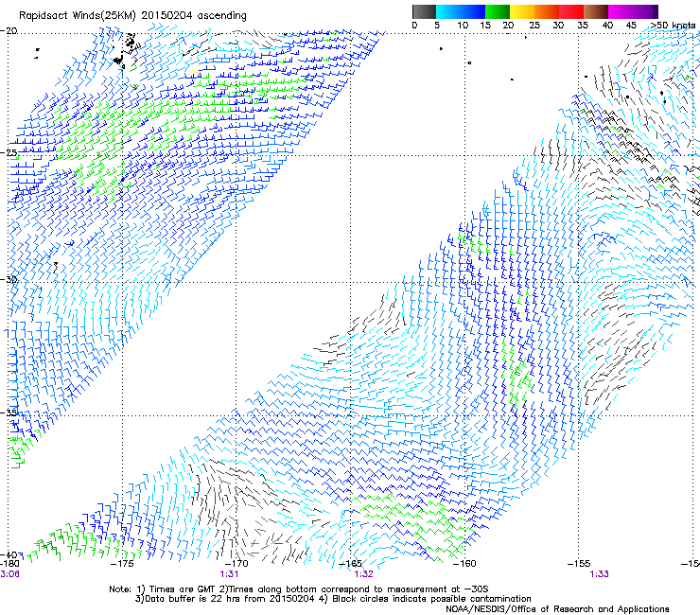700x615 pixels.
Task: Click the orange 25-30 knots color segment
Action: click(x=547, y=11)
